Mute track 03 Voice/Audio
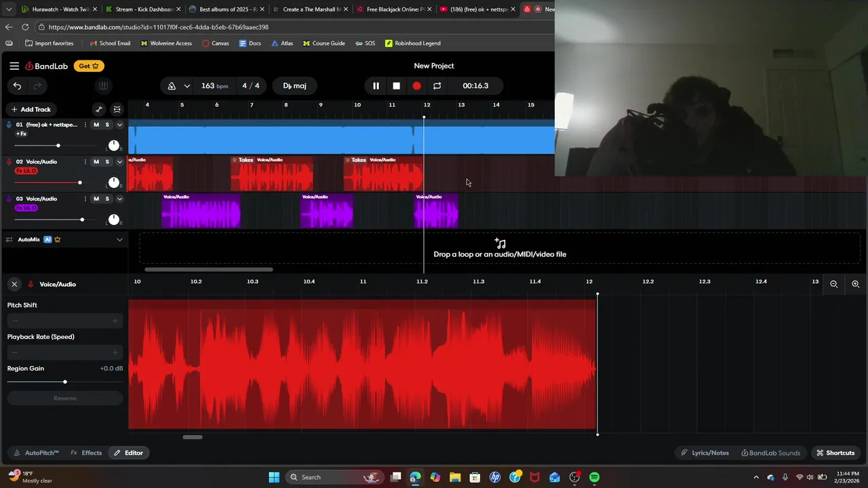 click(x=96, y=199)
